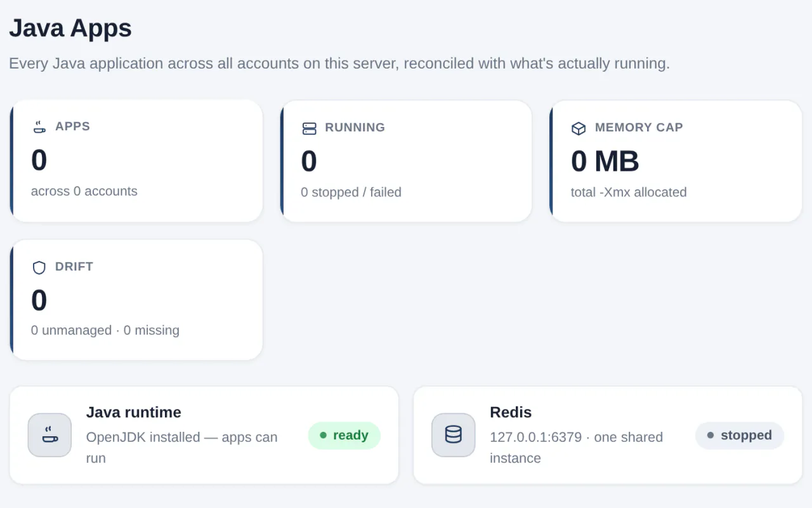Click the "Redis" title
The height and width of the screenshot is (508, 812).
tap(511, 413)
